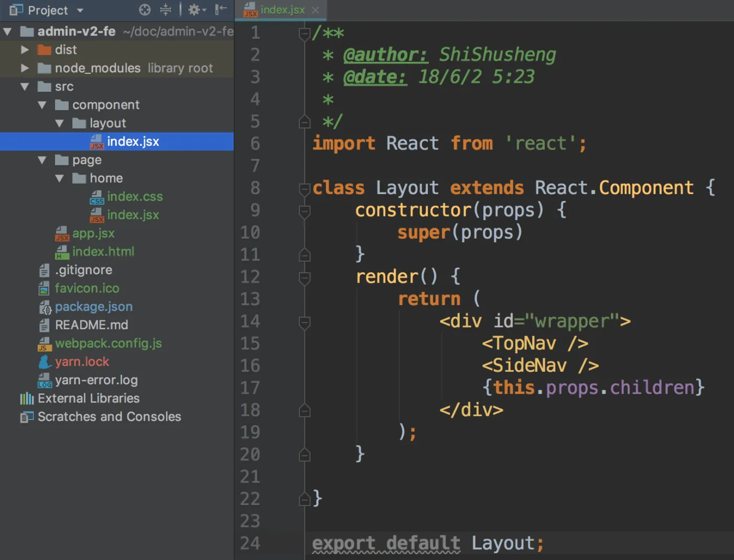734x560 pixels.
Task: Fold the Layout class at line 8
Action: click(x=305, y=189)
